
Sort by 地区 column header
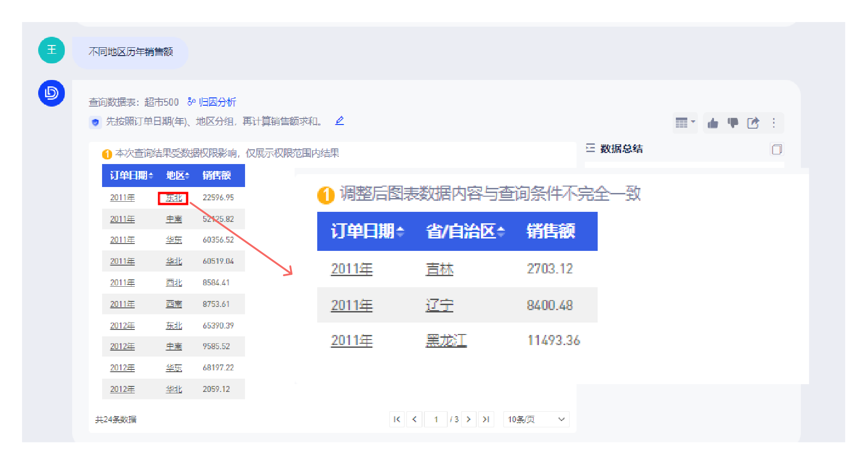177,176
